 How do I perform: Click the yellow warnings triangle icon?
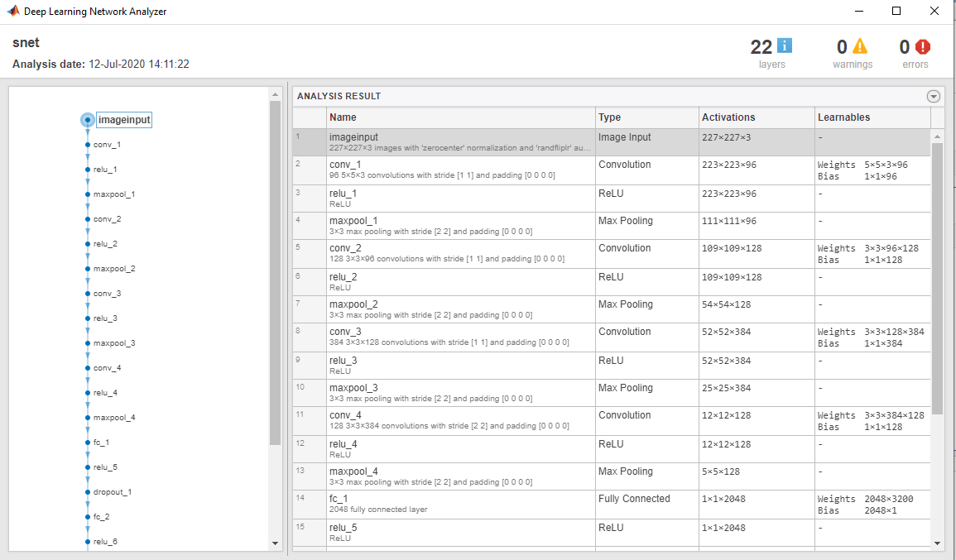860,45
